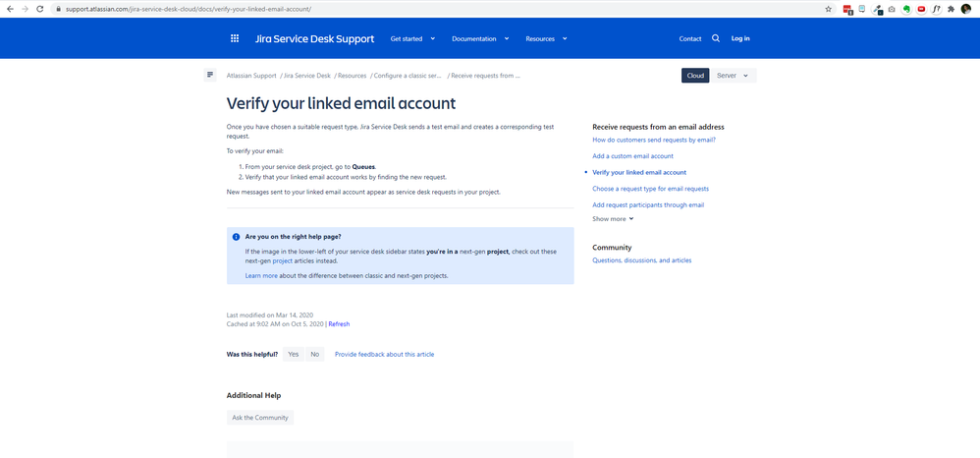
Task: Click the Ask the Community button
Action: point(260,418)
